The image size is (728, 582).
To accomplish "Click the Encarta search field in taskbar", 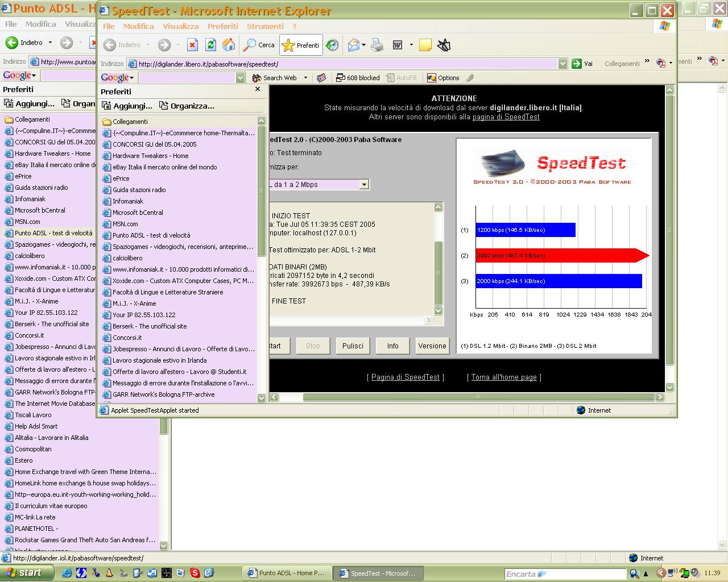I will pos(565,573).
